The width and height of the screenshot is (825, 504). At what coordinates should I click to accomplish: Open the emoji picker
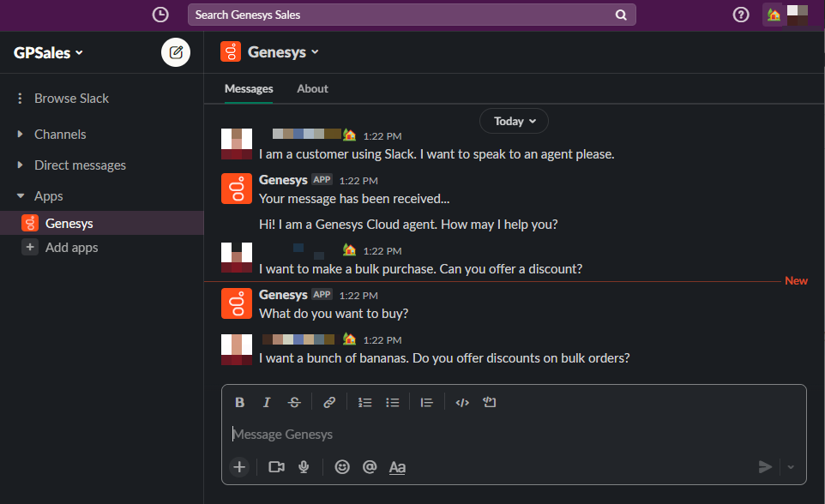[342, 467]
